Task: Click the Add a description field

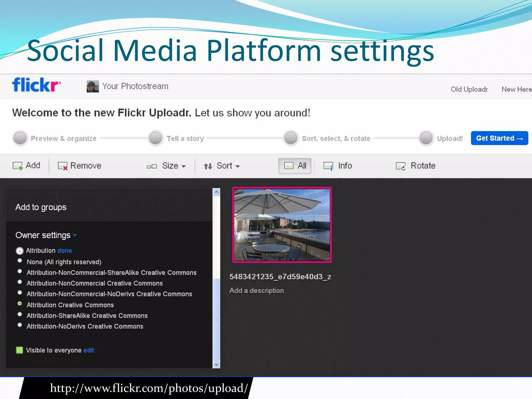Action: click(256, 291)
